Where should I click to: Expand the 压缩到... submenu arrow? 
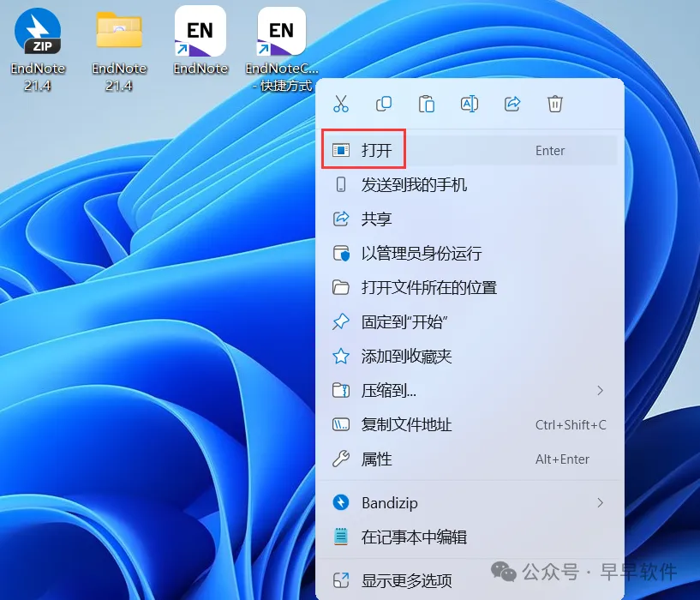[601, 391]
